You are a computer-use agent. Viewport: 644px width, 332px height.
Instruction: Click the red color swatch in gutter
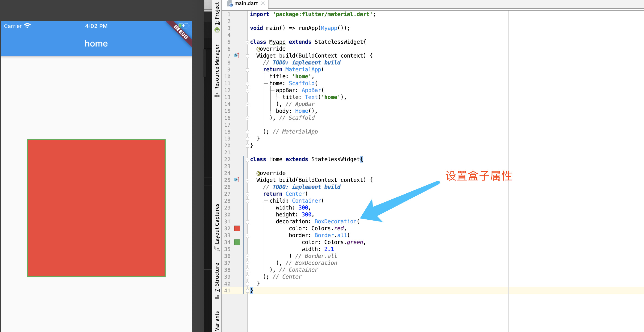click(237, 228)
